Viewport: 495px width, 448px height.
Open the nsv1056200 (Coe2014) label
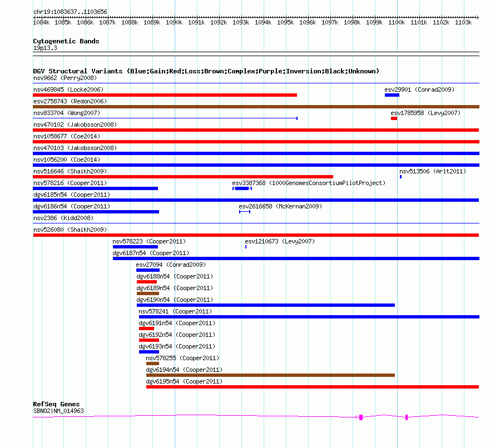coord(67,160)
